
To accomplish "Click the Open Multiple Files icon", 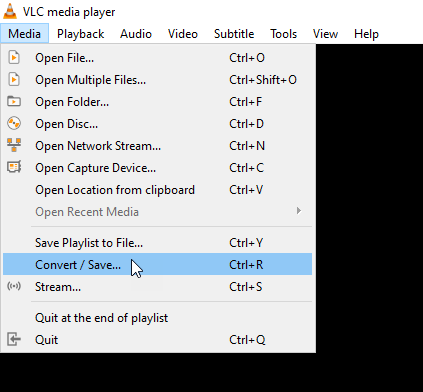I will pos(14,79).
